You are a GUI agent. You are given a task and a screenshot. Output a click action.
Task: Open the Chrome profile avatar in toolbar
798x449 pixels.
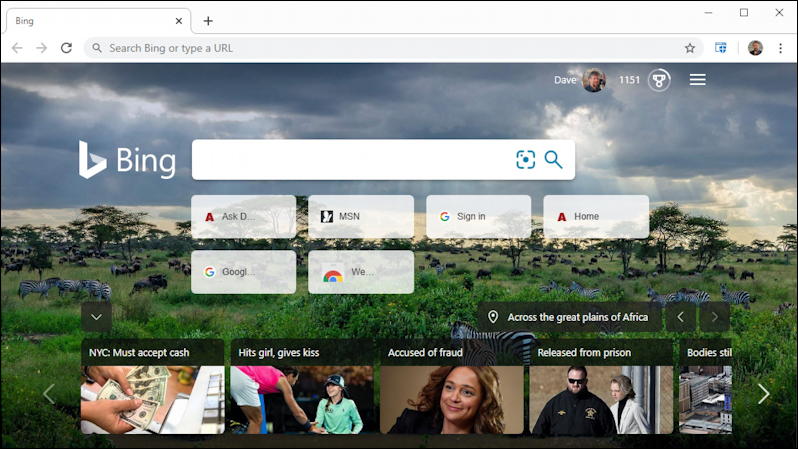point(755,48)
